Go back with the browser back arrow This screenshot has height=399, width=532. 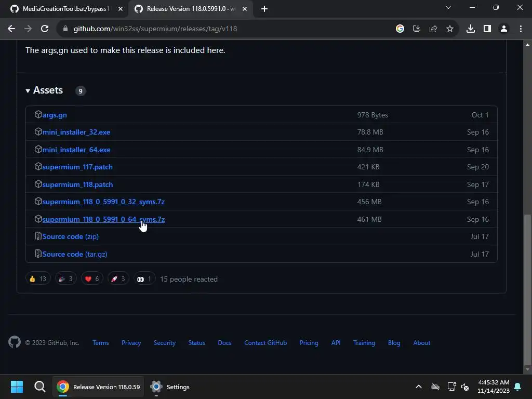pyautogui.click(x=11, y=29)
